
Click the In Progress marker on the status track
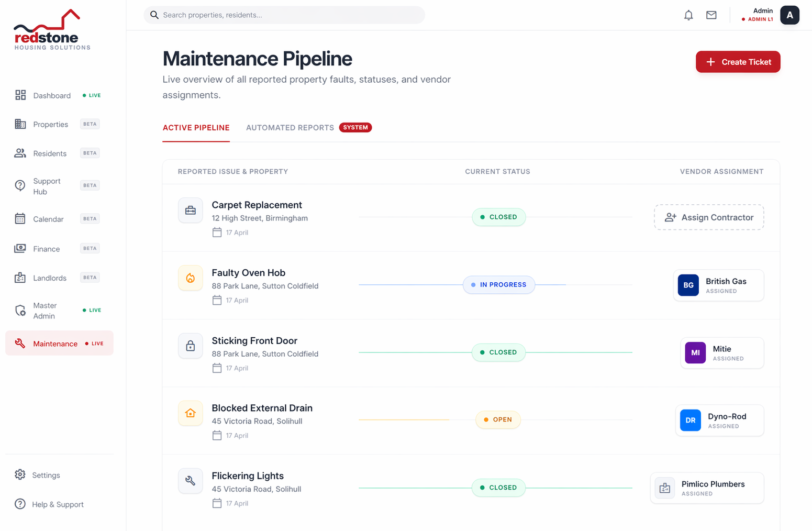[498, 284]
